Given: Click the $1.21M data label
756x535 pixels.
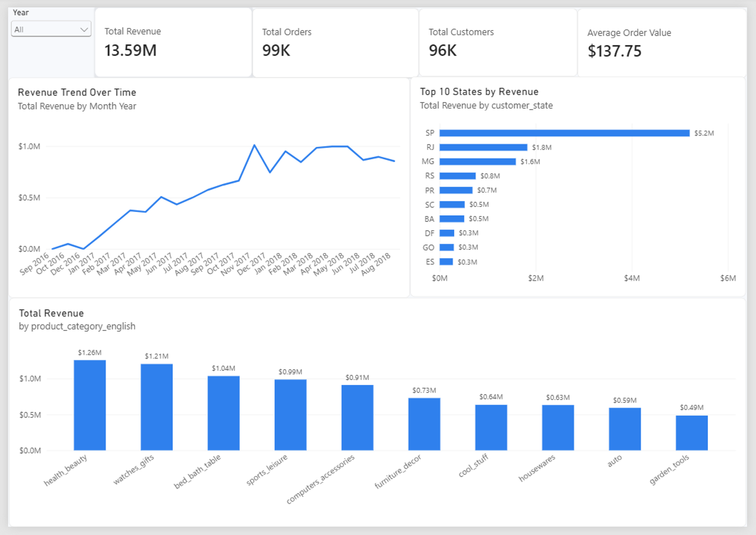Looking at the screenshot, I should click(x=157, y=356).
